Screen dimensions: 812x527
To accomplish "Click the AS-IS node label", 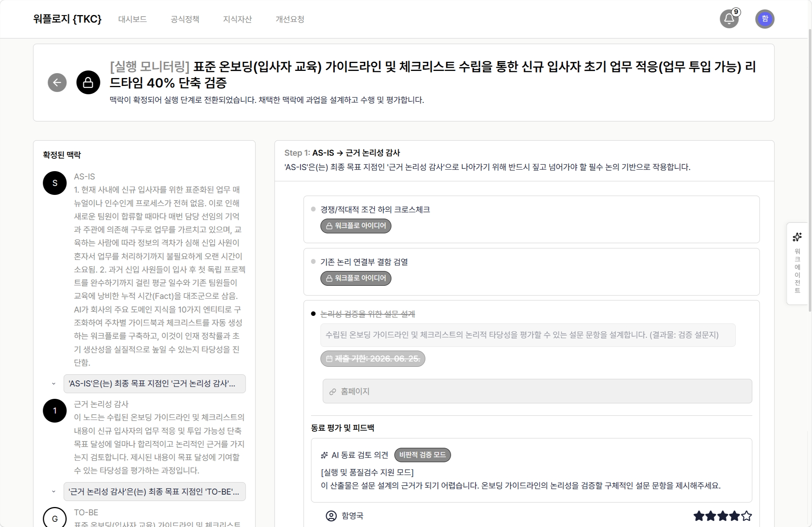I will [x=84, y=176].
